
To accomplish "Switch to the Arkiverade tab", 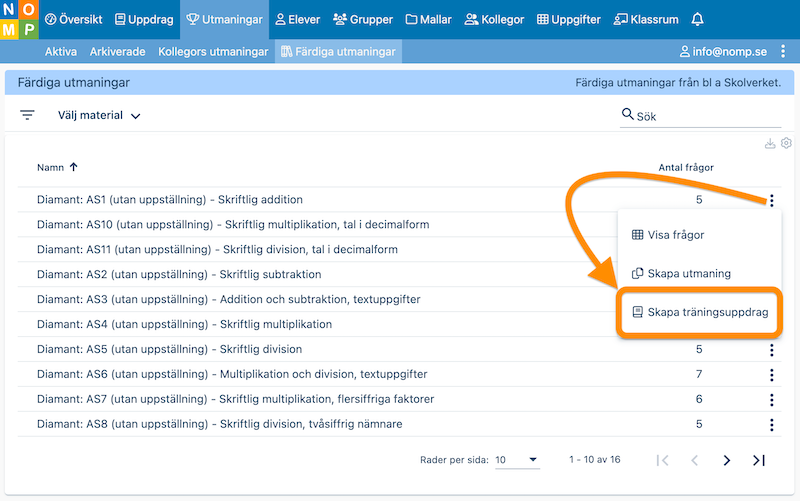I will [x=117, y=51].
